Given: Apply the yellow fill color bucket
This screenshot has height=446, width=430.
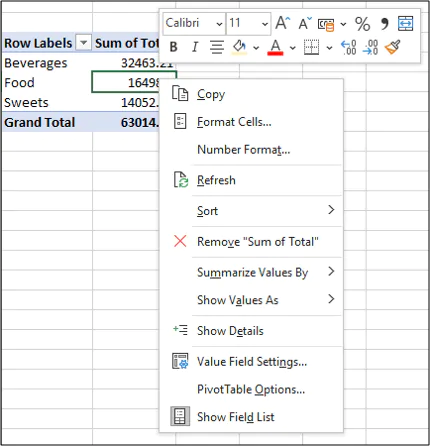Looking at the screenshot, I should [239, 47].
